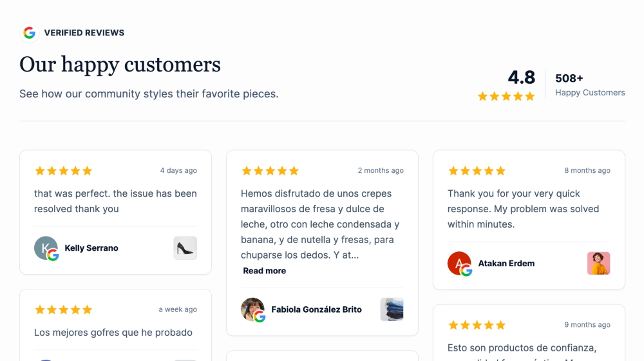
Task: Open the folded jeans product thumbnail
Action: [x=392, y=309]
